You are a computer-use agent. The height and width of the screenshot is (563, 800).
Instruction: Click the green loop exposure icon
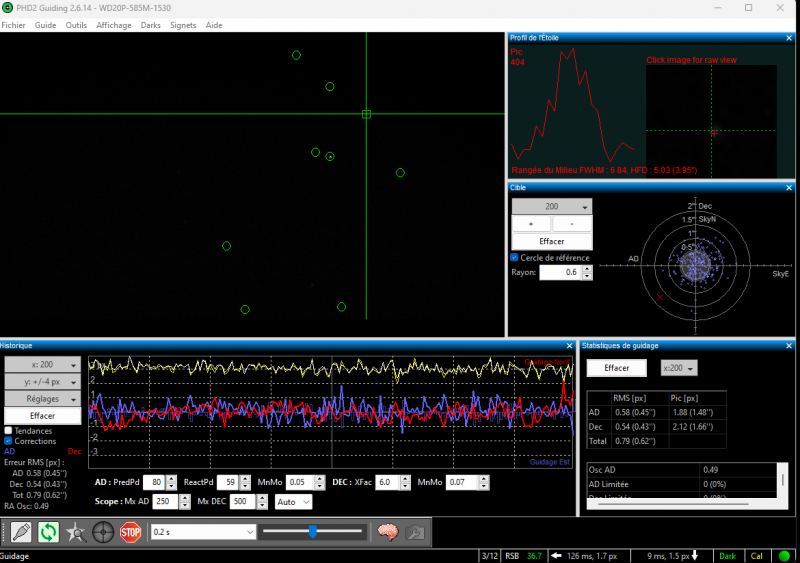pos(48,532)
